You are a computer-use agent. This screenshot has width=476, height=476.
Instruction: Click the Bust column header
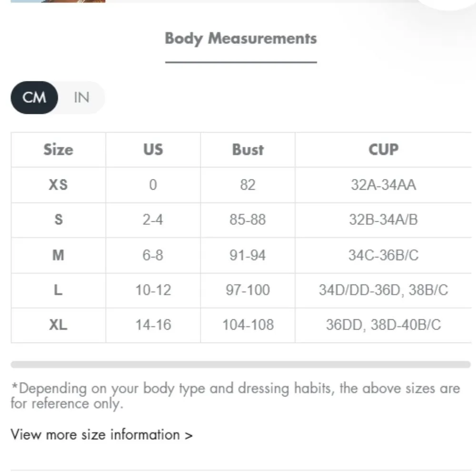pos(248,149)
